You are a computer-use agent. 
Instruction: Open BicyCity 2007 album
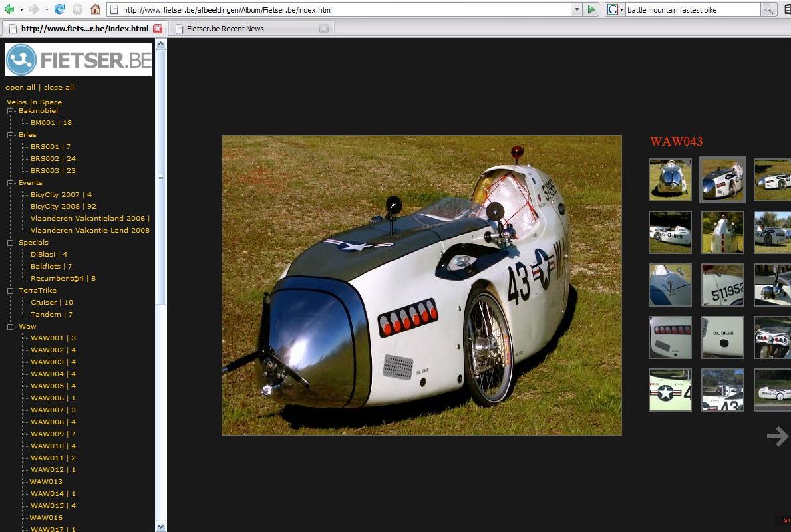(x=61, y=195)
